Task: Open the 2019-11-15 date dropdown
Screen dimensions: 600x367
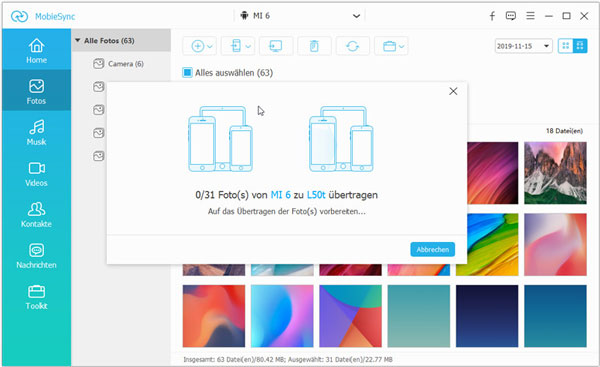Action: coord(523,46)
